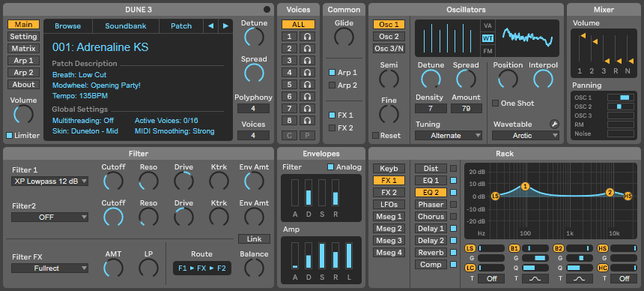Open the Browse menu
The width and height of the screenshot is (644, 291).
tap(67, 26)
